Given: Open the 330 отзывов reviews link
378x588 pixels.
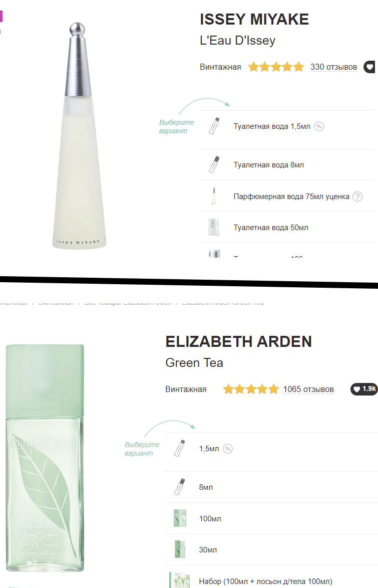Looking at the screenshot, I should (x=333, y=67).
